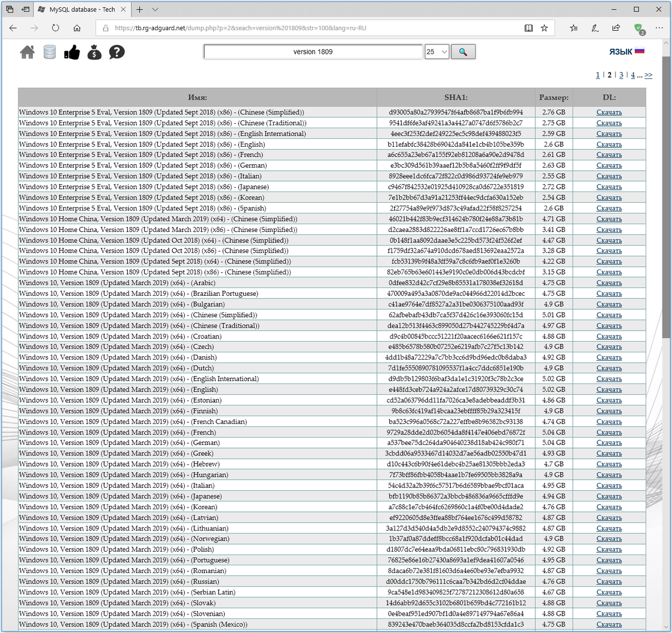Image resolution: width=672 pixels, height=633 pixels.
Task: Click set these tabs aside icon
Action: [26, 10]
